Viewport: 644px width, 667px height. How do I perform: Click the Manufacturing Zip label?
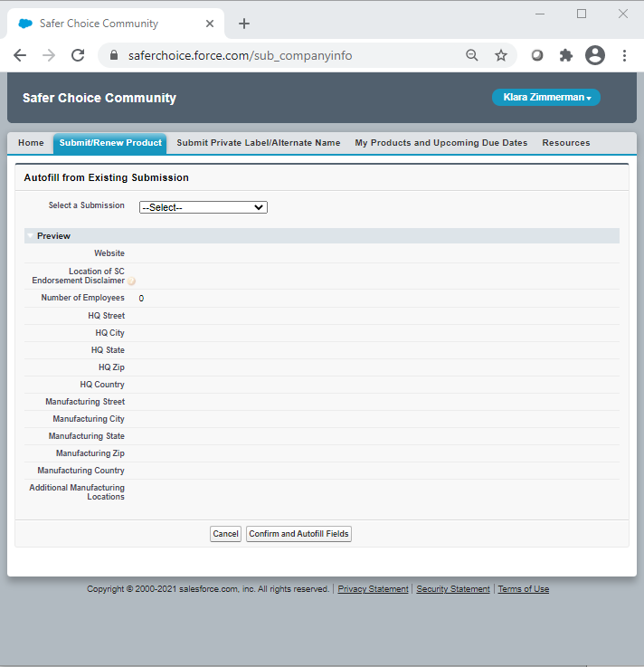coord(90,453)
